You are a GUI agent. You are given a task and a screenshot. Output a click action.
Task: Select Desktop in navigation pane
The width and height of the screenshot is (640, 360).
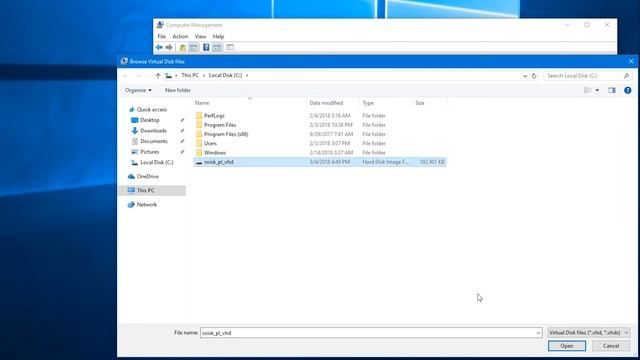pos(146,120)
